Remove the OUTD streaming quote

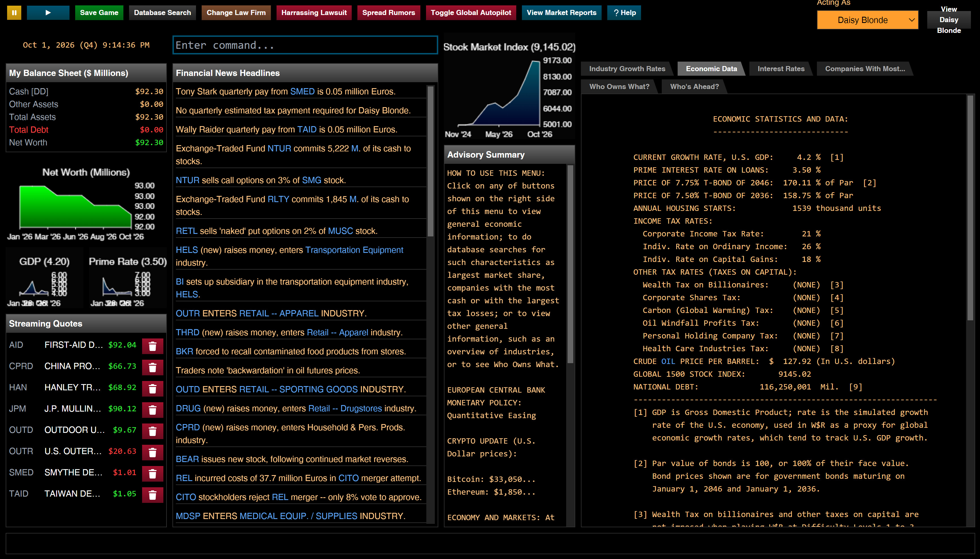coord(153,431)
